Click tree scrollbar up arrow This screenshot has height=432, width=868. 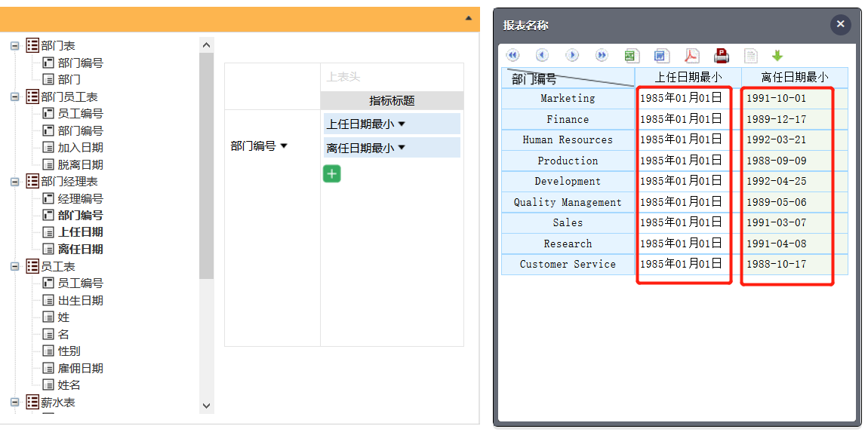point(207,44)
